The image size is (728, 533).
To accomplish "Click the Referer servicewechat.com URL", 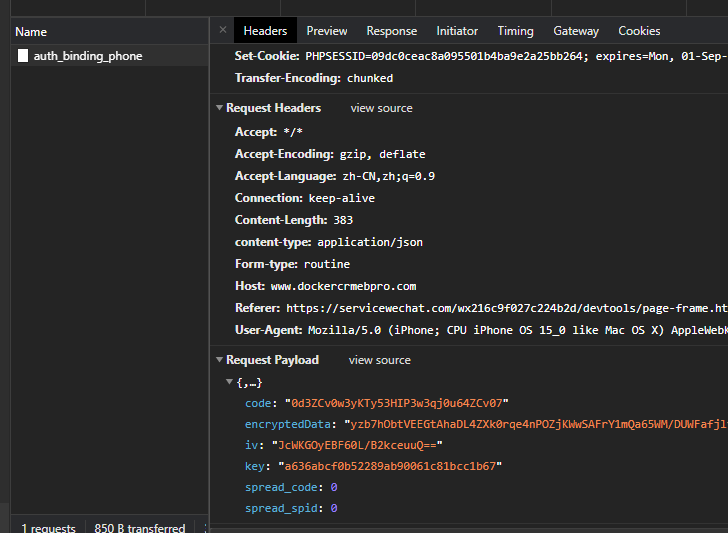I will [507, 308].
